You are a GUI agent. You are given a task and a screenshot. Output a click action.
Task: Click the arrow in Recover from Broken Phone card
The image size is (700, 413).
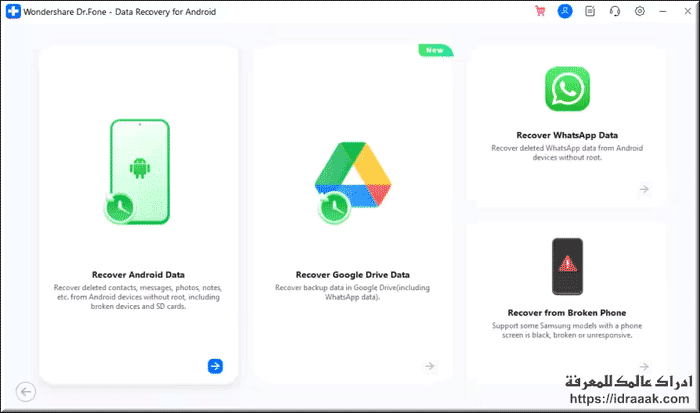(x=644, y=367)
